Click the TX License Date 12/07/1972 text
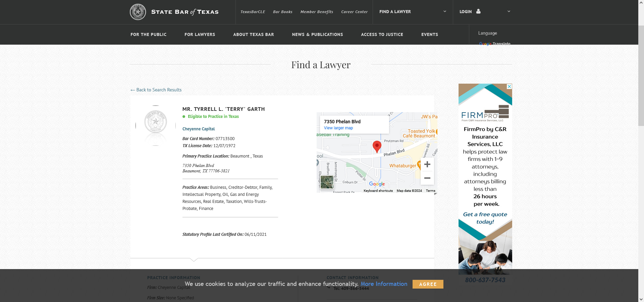Image resolution: width=644 pixels, height=302 pixels. [209, 146]
